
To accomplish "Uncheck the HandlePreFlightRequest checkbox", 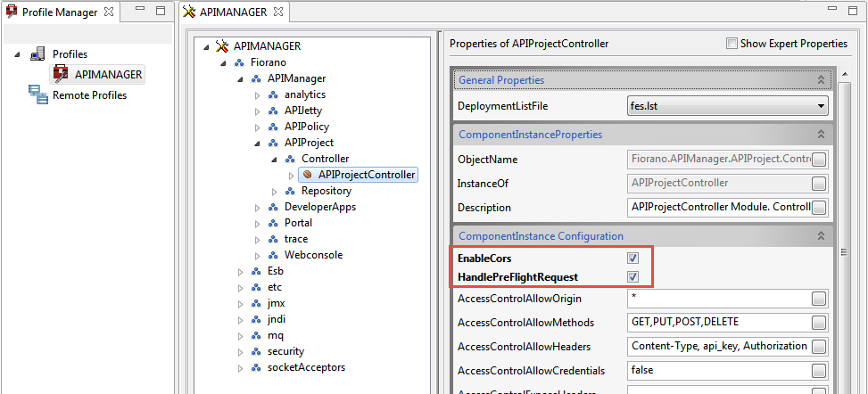I will [x=632, y=276].
